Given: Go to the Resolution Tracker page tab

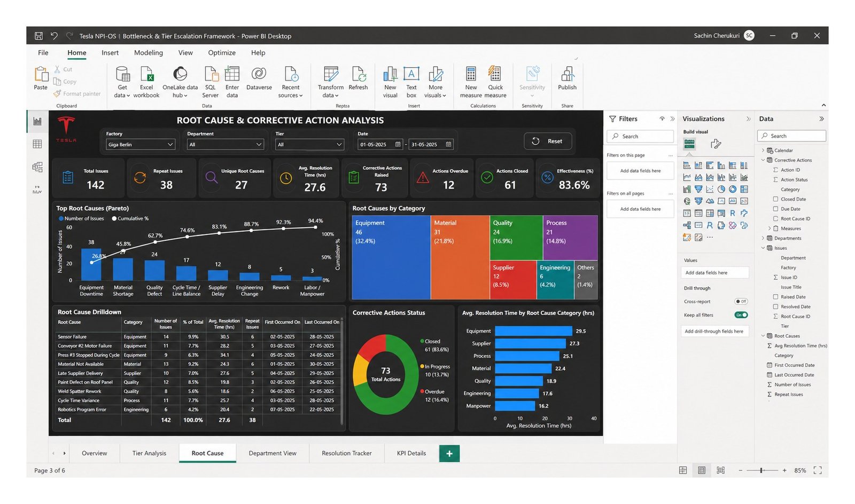Looking at the screenshot, I should [347, 453].
